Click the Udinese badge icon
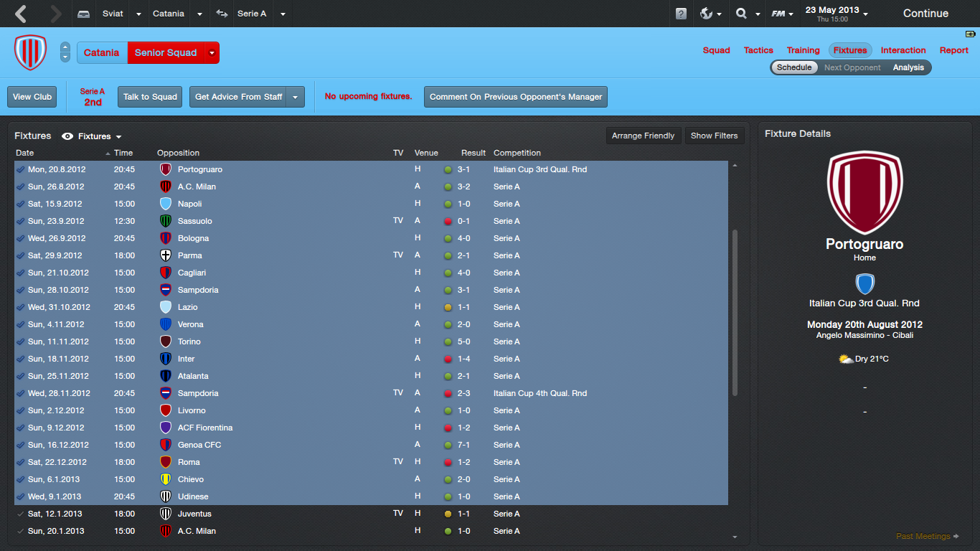The width and height of the screenshot is (980, 551). point(166,496)
